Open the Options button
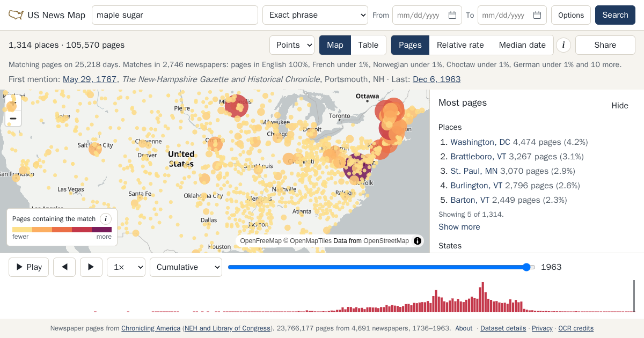The width and height of the screenshot is (644, 338). (571, 15)
